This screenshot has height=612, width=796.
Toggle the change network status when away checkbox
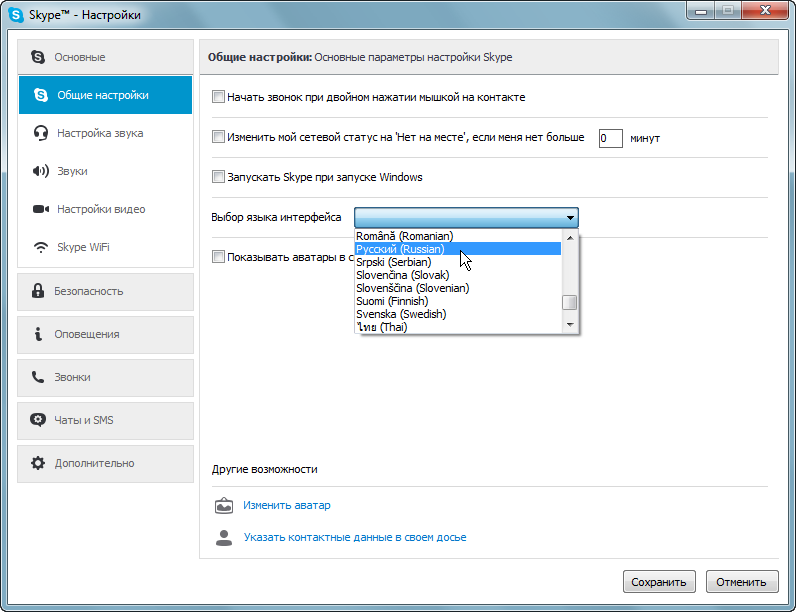[x=219, y=137]
